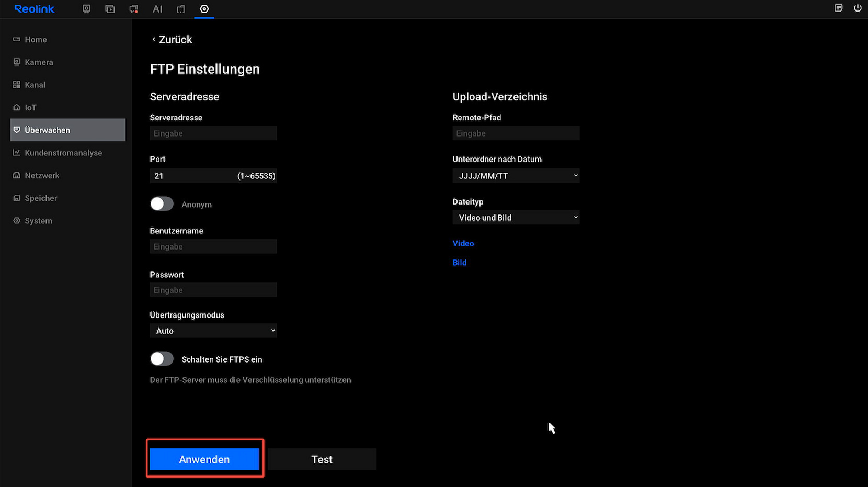Open Kanal in the sidebar
The width and height of the screenshot is (868, 487).
tap(68, 85)
